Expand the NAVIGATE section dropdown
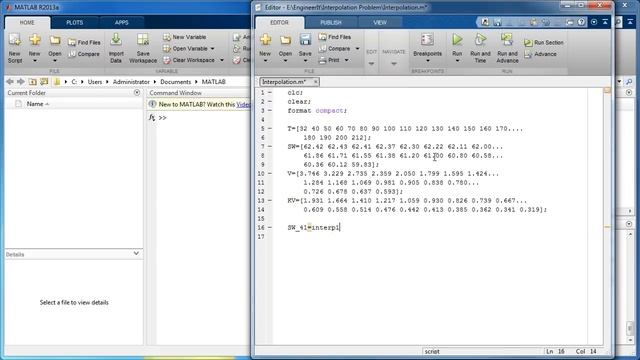 click(x=394, y=64)
